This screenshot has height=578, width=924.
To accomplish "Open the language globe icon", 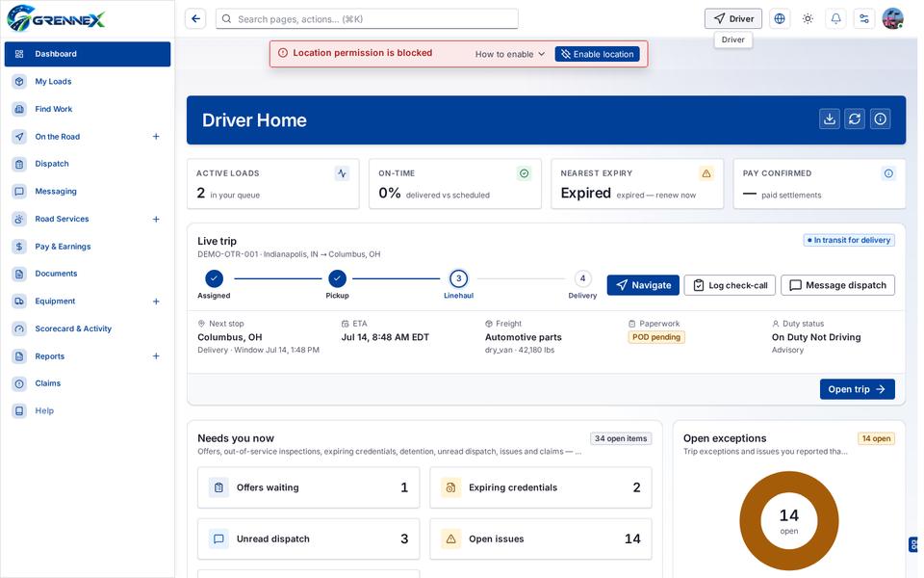I will coord(780,19).
